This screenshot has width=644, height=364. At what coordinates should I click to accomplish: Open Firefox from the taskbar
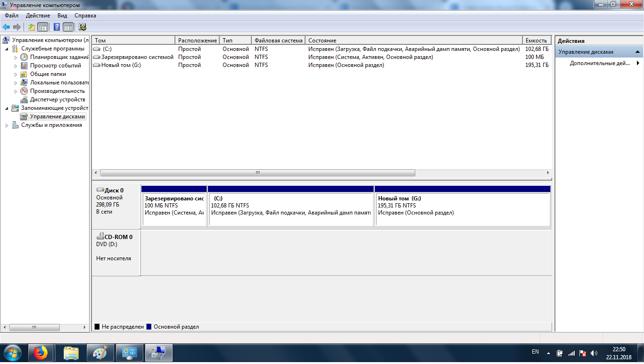41,353
